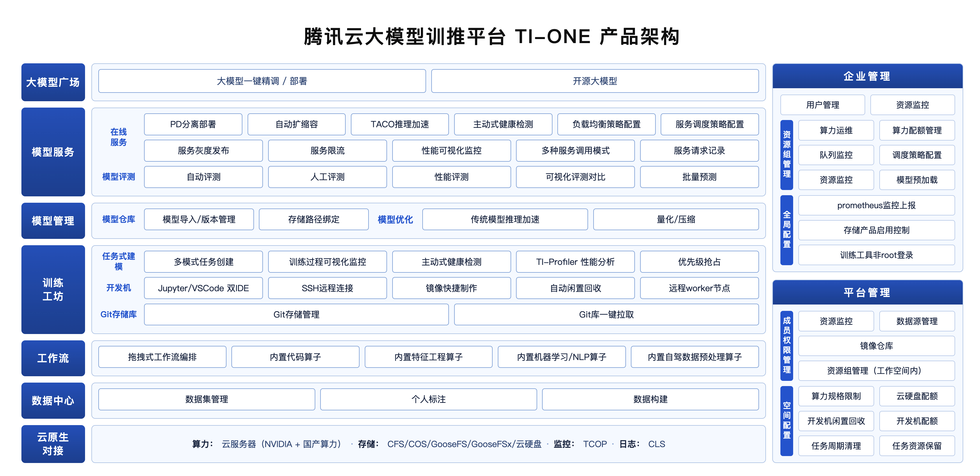Screen dimensions: 980x476
Task: Select the 多模式任务创建 box
Action: (203, 262)
